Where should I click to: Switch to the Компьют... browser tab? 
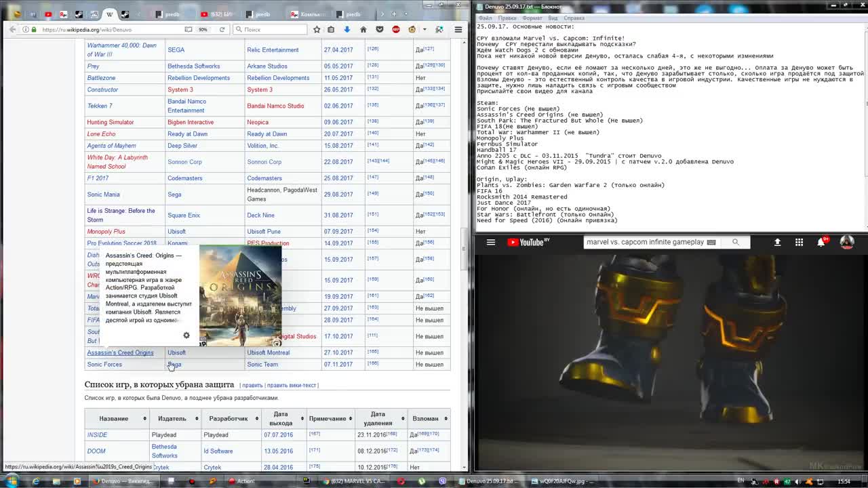[x=309, y=14]
